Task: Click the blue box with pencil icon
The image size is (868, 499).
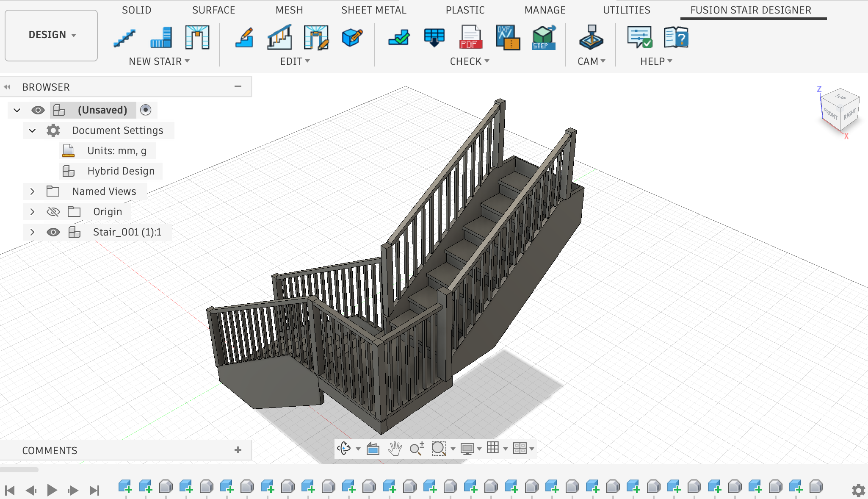Action: click(x=352, y=38)
